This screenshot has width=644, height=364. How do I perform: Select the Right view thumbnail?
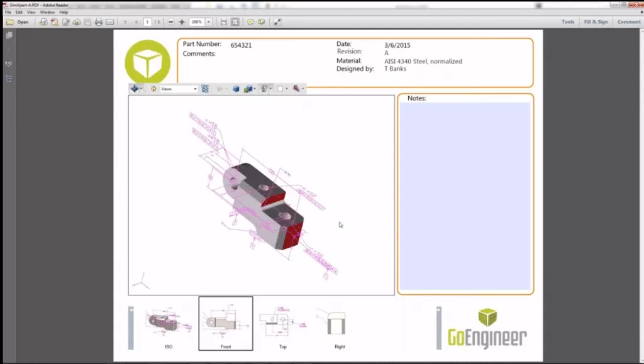[x=340, y=324]
